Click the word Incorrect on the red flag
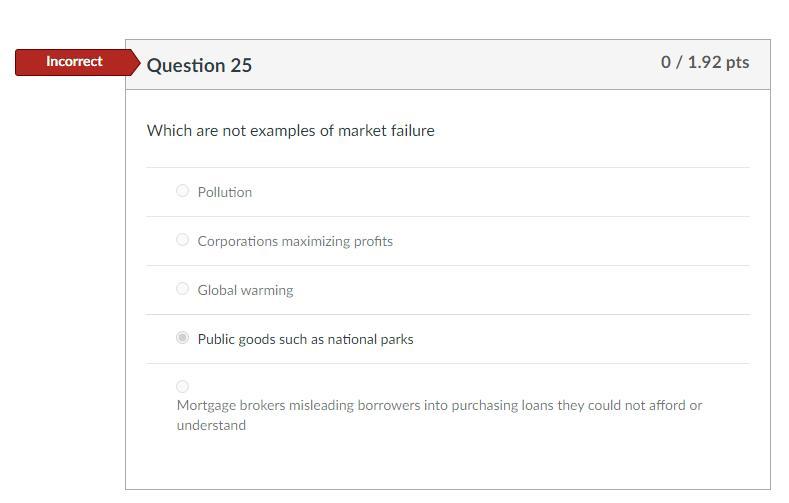 [x=74, y=62]
